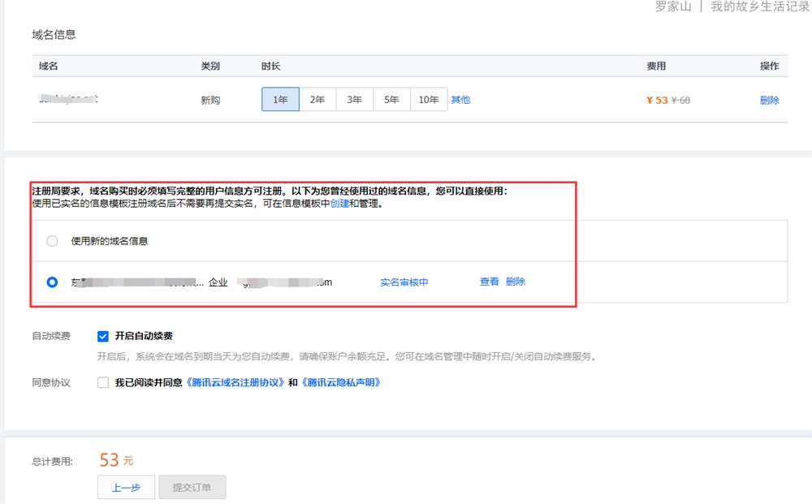Select the 使用新的域名信息 radio button

[53, 241]
